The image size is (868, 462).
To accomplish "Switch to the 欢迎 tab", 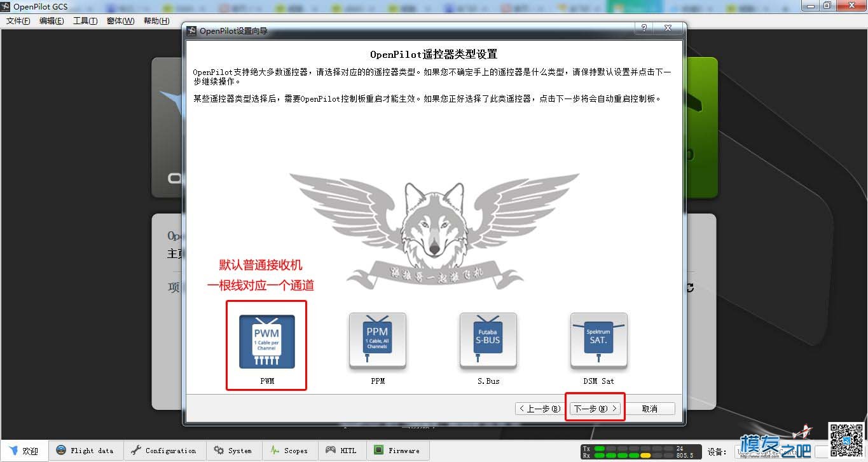I will tap(24, 451).
